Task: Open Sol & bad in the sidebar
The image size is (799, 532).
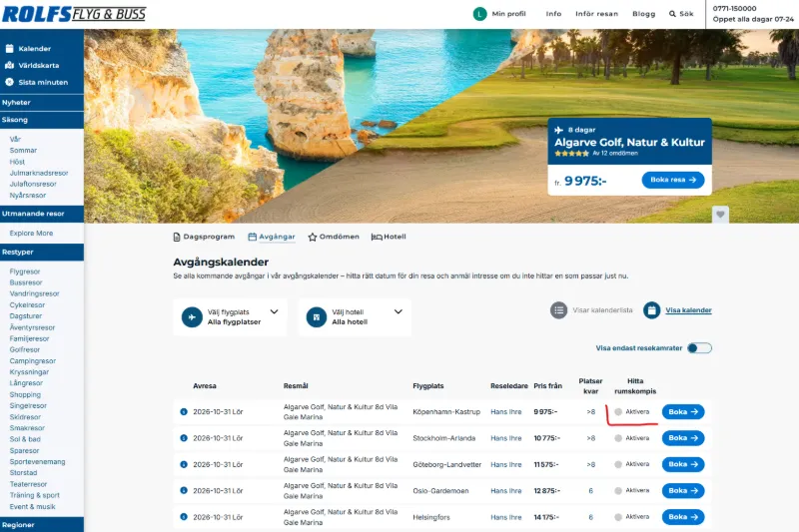Action: pos(25,439)
